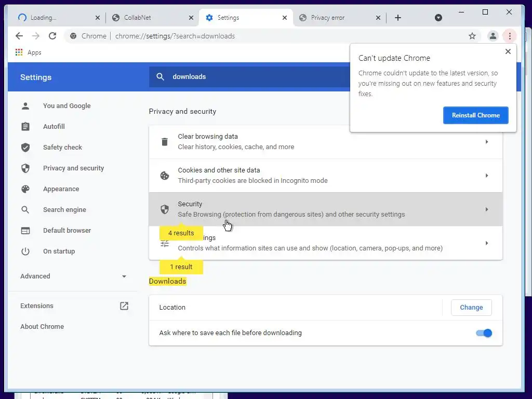Click the 4 results yellow bubble

pos(181,233)
